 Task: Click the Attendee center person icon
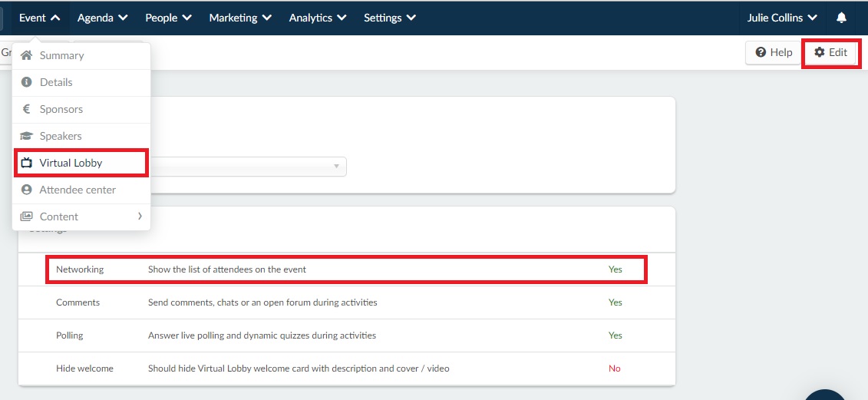[26, 190]
